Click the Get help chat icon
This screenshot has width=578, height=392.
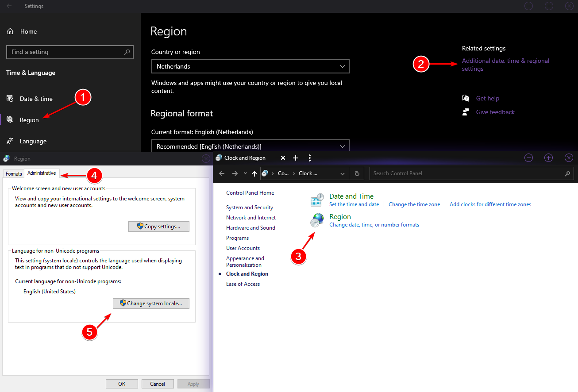[466, 98]
